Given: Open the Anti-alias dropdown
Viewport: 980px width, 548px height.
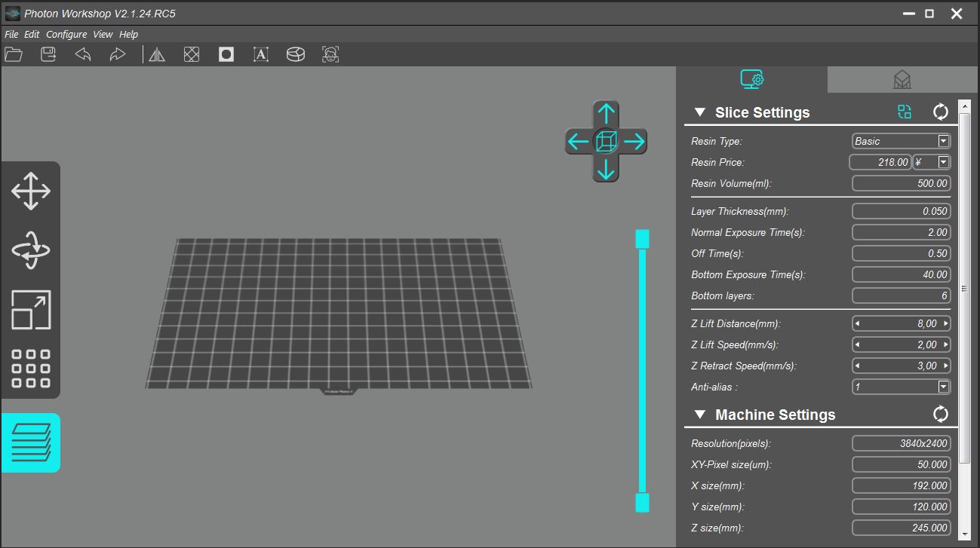Looking at the screenshot, I should click(942, 387).
